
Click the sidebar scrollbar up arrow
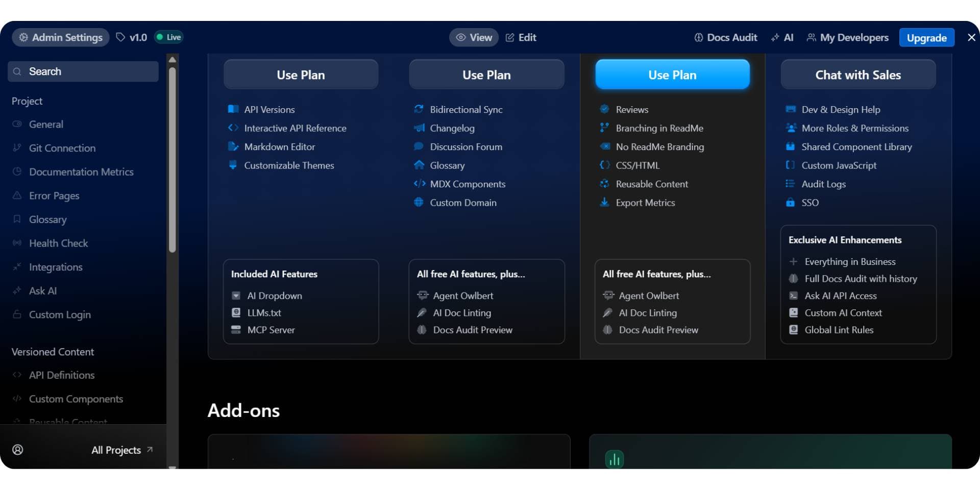(x=173, y=60)
